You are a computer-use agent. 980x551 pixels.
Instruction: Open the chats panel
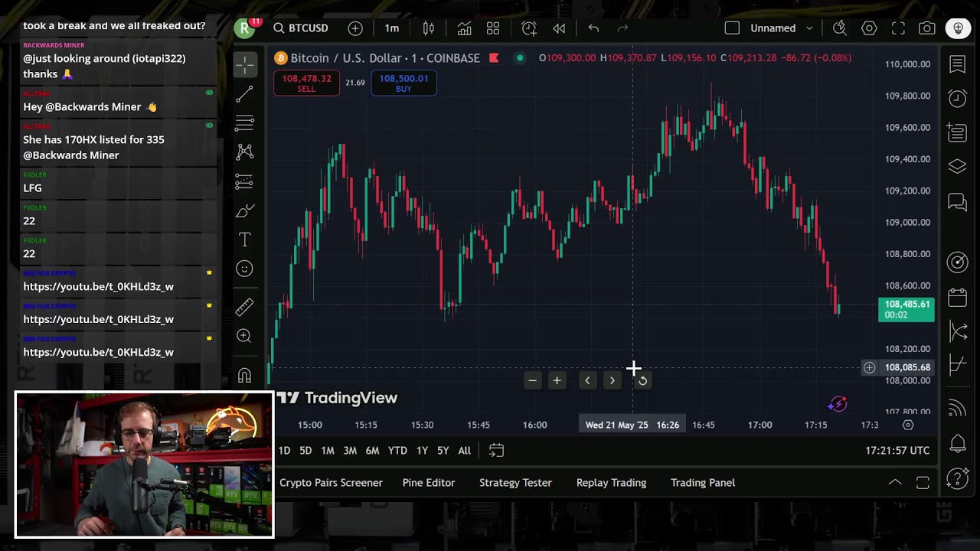click(x=958, y=202)
